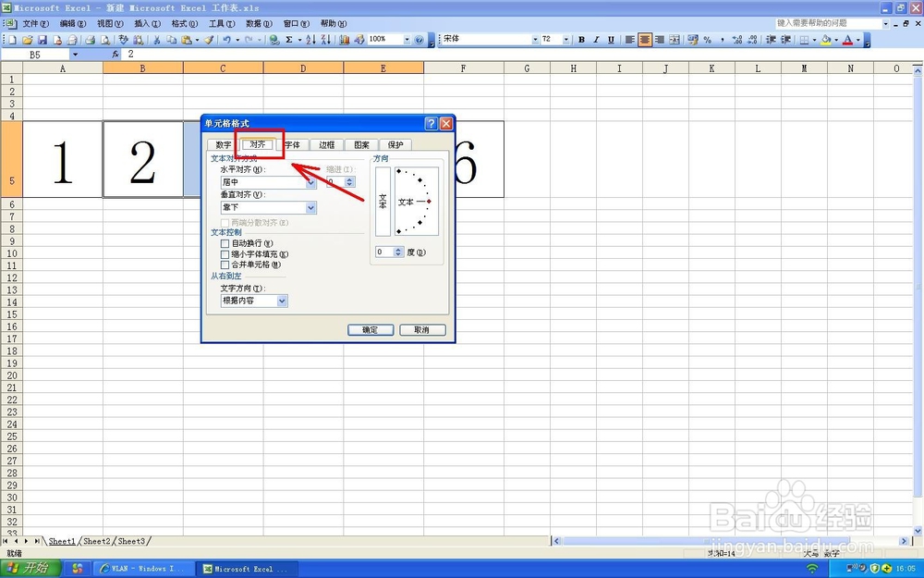The height and width of the screenshot is (578, 924).
Task: Switch to the 边框 tab
Action: 326,145
